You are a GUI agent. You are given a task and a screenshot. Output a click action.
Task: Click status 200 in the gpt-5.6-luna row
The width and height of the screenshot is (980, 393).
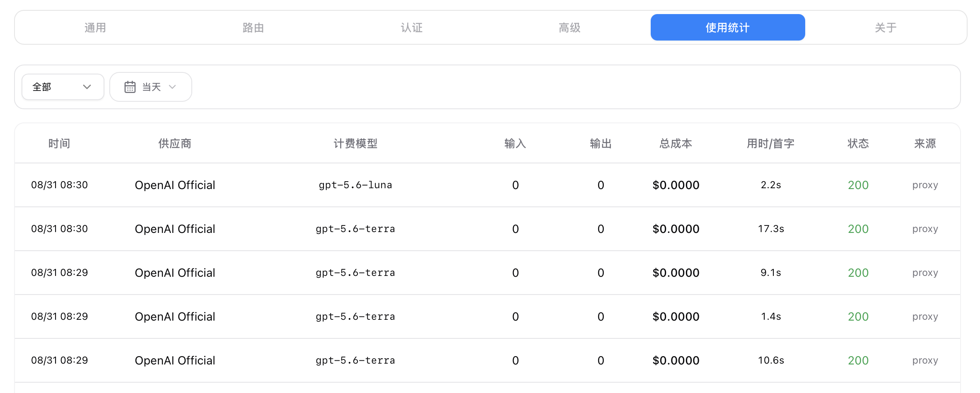click(x=858, y=185)
